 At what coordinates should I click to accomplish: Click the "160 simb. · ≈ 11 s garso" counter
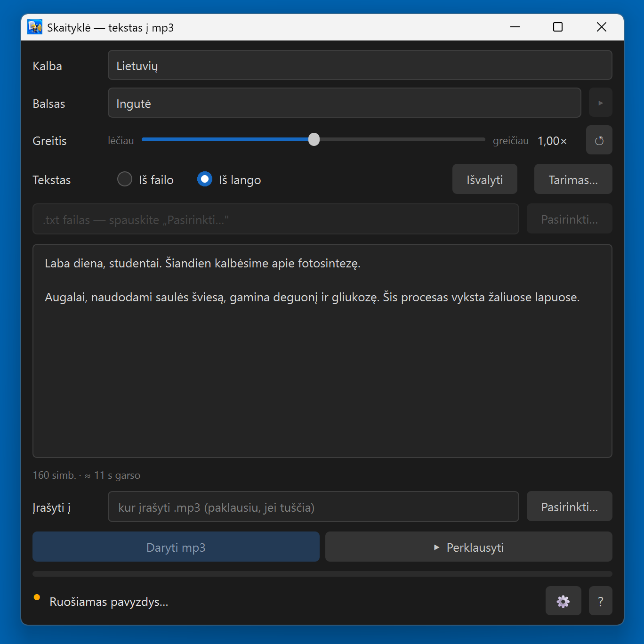point(87,475)
